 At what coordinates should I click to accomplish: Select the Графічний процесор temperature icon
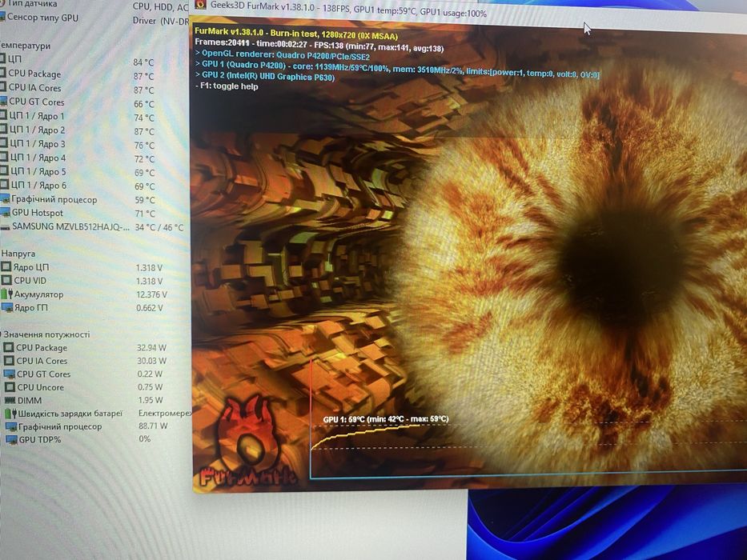pyautogui.click(x=5, y=198)
